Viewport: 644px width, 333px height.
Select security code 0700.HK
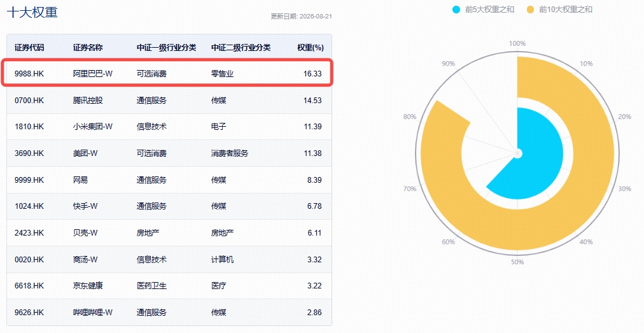pos(29,101)
